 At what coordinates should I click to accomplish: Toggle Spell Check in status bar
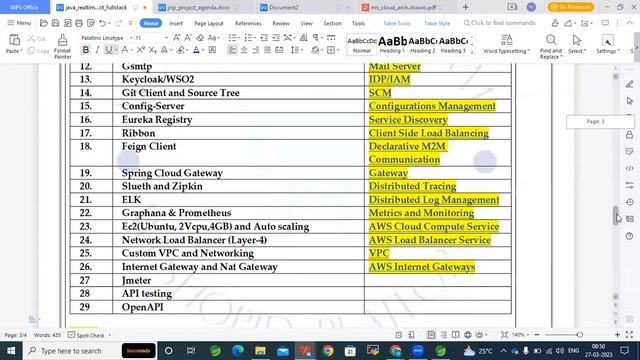click(87, 335)
